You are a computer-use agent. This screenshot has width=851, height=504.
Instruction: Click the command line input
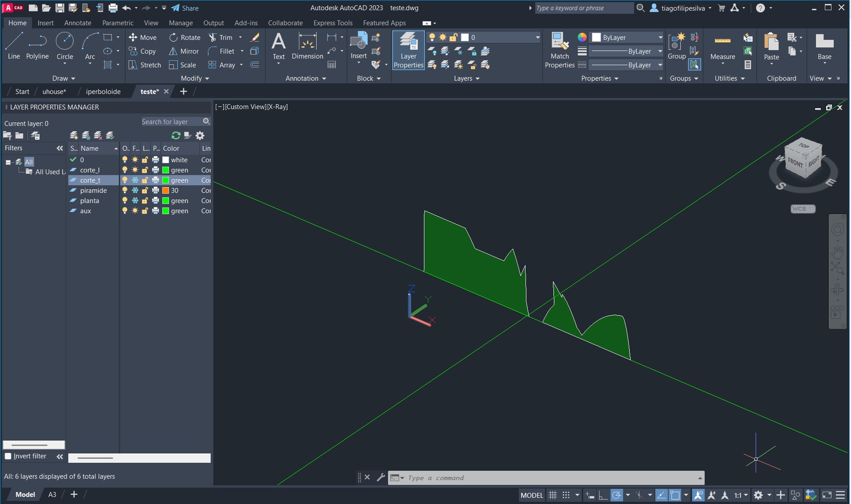(x=545, y=478)
